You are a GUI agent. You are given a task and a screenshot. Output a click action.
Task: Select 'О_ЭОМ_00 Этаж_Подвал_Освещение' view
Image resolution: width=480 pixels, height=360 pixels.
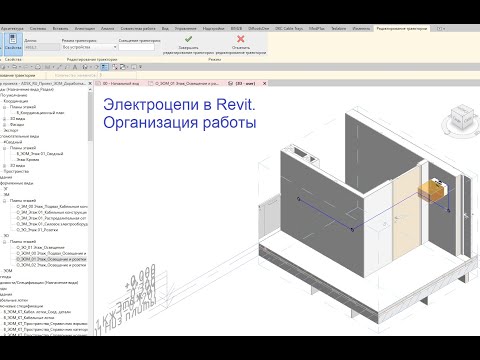52,253
